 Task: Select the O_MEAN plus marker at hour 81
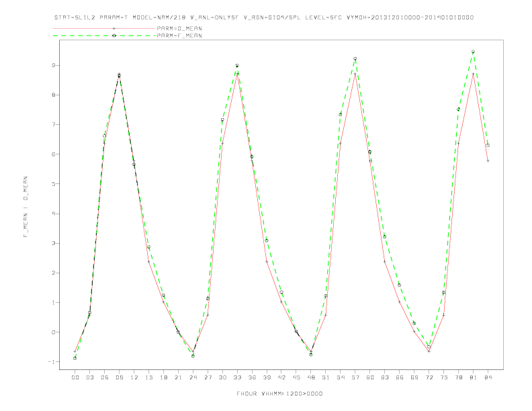point(473,74)
